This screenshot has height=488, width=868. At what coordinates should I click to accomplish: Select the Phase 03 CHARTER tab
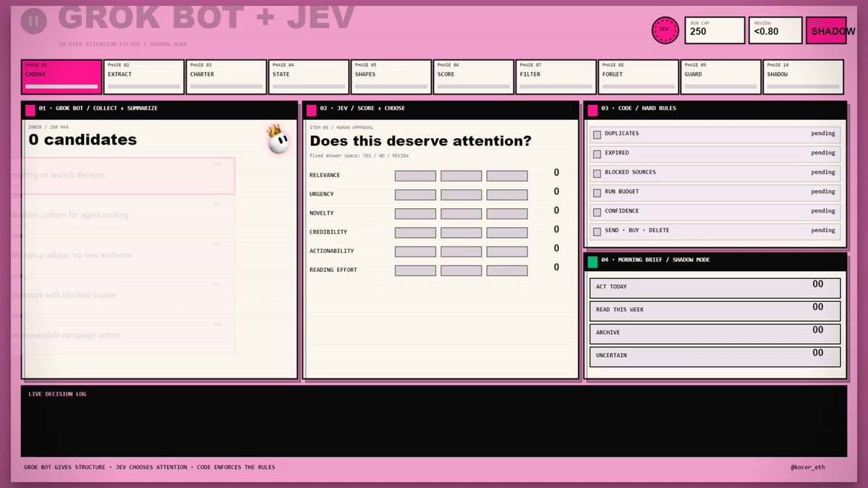pyautogui.click(x=226, y=77)
